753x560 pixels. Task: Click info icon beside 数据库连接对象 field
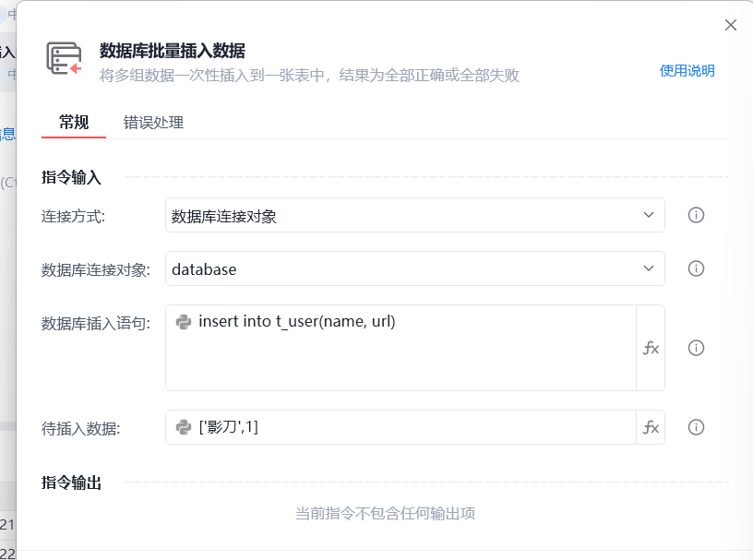click(697, 268)
